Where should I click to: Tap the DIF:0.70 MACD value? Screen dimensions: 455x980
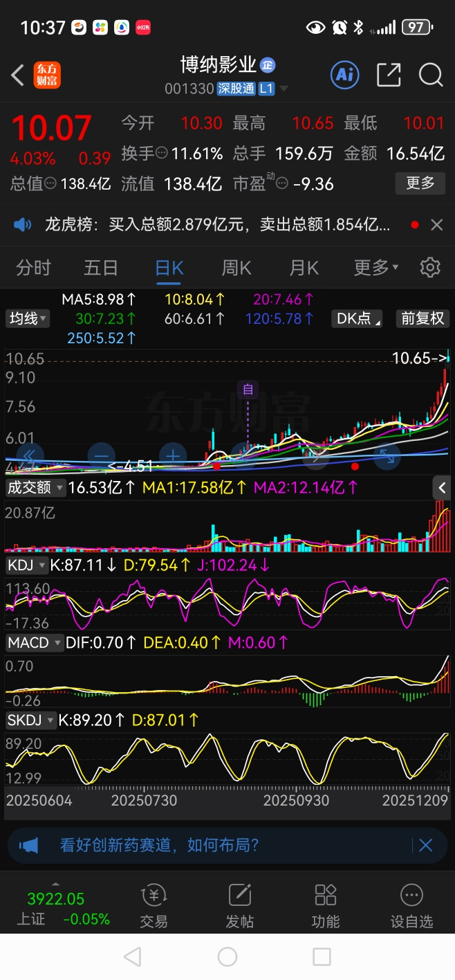[102, 642]
